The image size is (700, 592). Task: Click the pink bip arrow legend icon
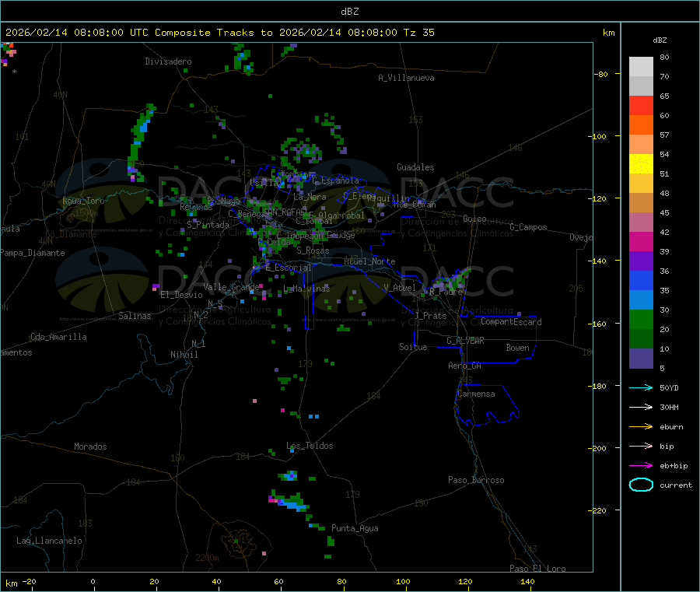click(x=641, y=446)
